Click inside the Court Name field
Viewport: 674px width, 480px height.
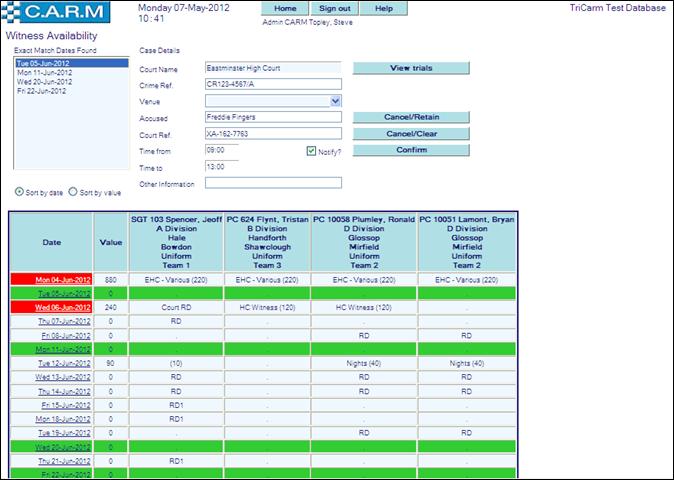click(x=272, y=69)
